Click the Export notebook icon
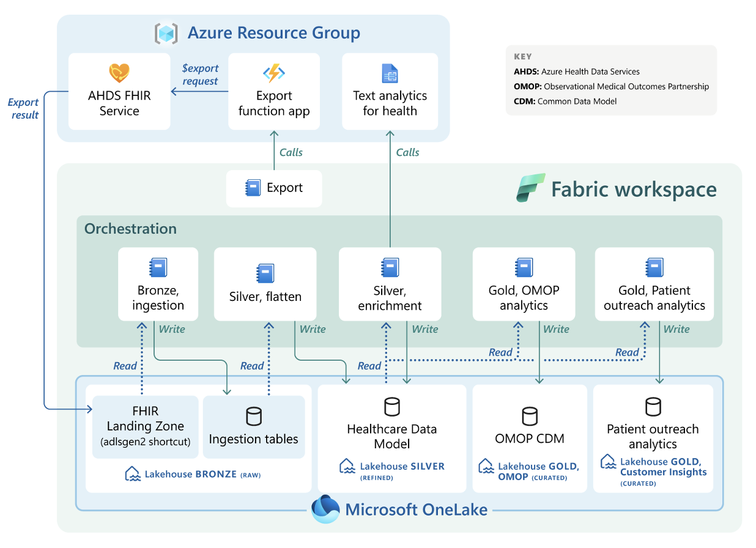Screen dimensions: 756x548 coord(253,188)
